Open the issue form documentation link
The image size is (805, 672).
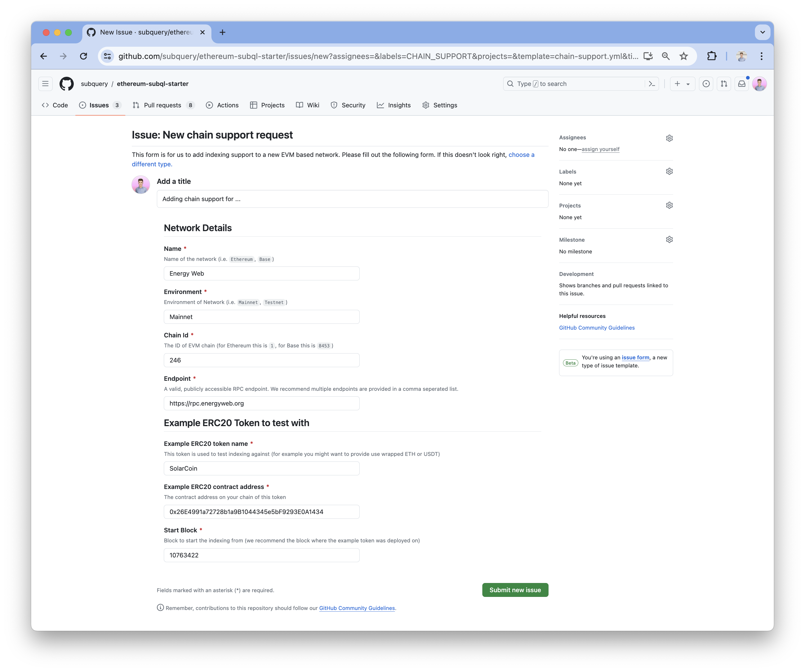pos(635,357)
